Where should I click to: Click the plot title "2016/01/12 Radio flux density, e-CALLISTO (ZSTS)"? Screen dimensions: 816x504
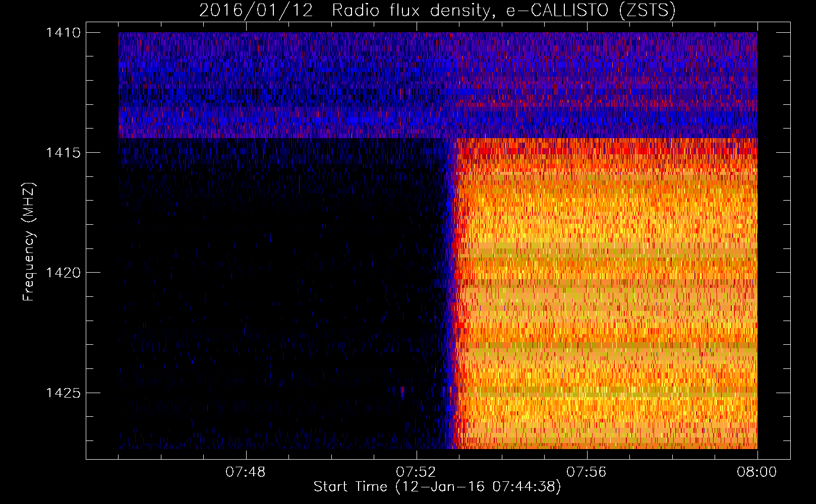(x=437, y=10)
